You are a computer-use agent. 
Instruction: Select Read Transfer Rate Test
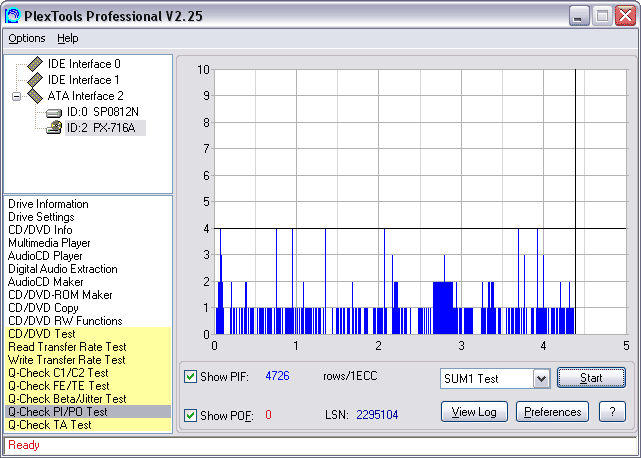[88, 347]
